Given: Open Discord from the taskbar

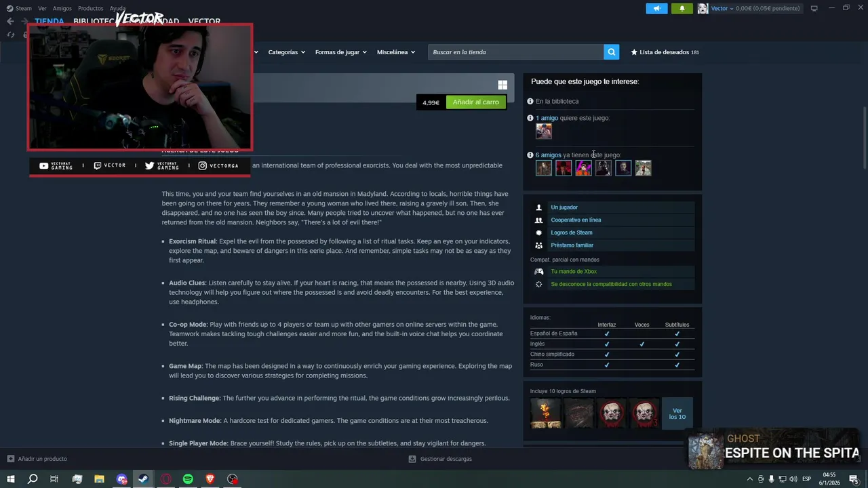Looking at the screenshot, I should [121, 479].
